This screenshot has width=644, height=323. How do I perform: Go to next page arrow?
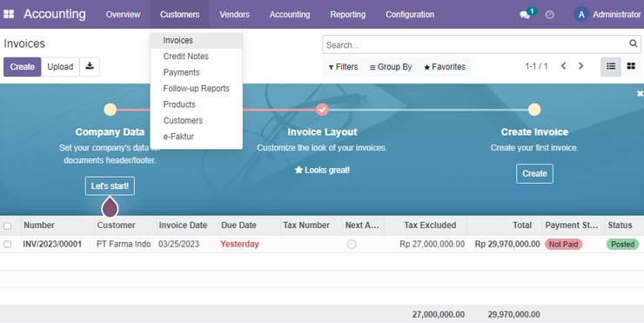coord(580,66)
